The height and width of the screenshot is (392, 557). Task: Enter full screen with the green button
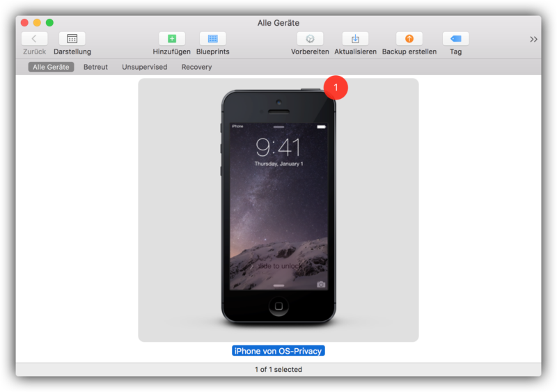tap(49, 23)
